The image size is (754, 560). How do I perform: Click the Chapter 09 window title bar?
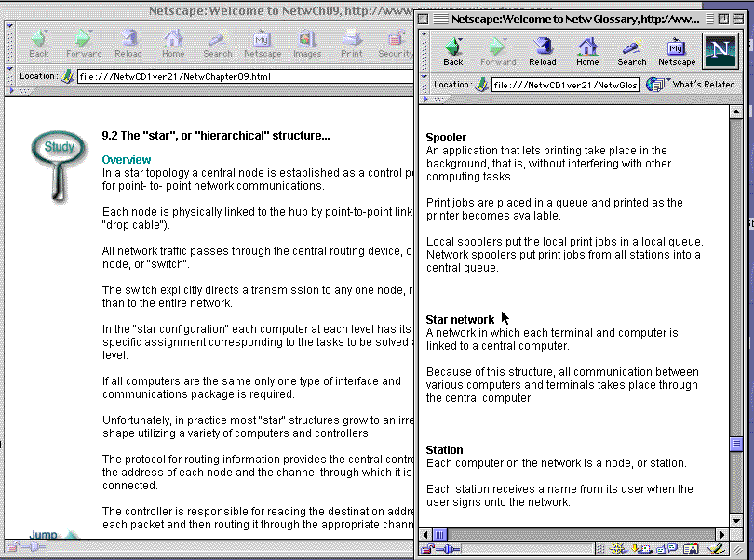tap(209, 10)
